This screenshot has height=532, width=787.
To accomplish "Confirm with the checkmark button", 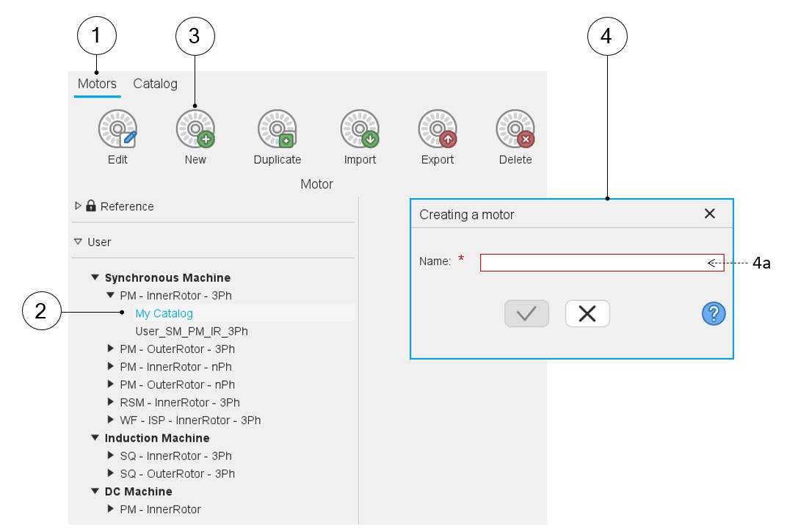I will click(526, 314).
